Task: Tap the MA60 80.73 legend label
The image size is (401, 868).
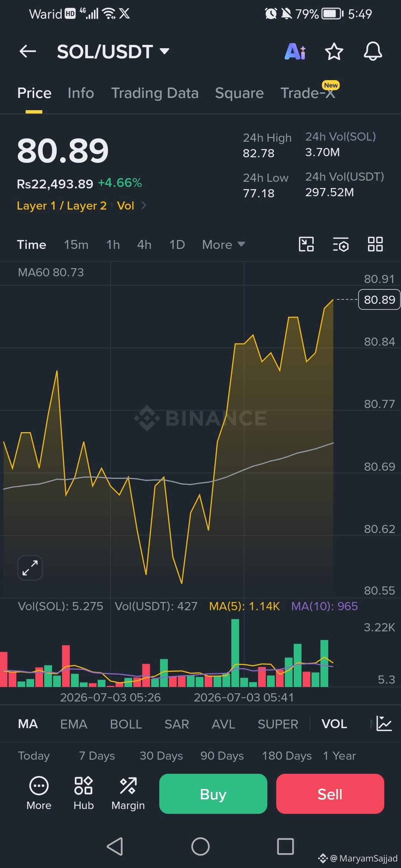Action: coord(51,272)
